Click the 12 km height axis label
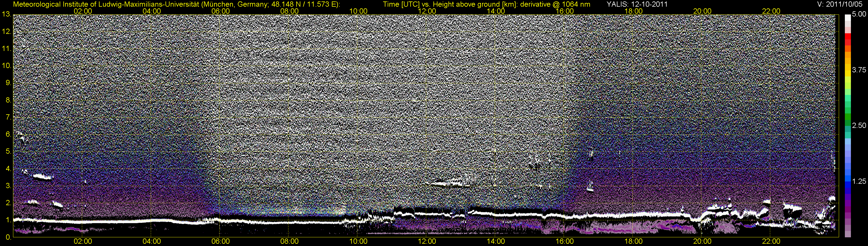Screen dimensions: 868x246 coord(6,32)
